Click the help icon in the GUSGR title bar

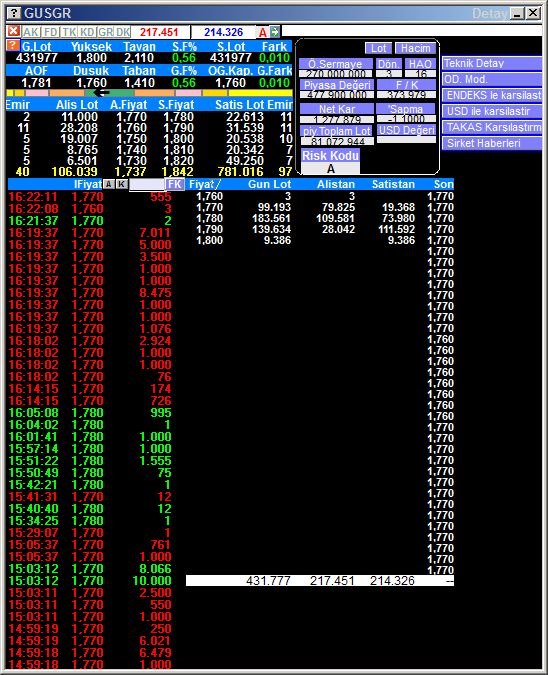coord(13,13)
